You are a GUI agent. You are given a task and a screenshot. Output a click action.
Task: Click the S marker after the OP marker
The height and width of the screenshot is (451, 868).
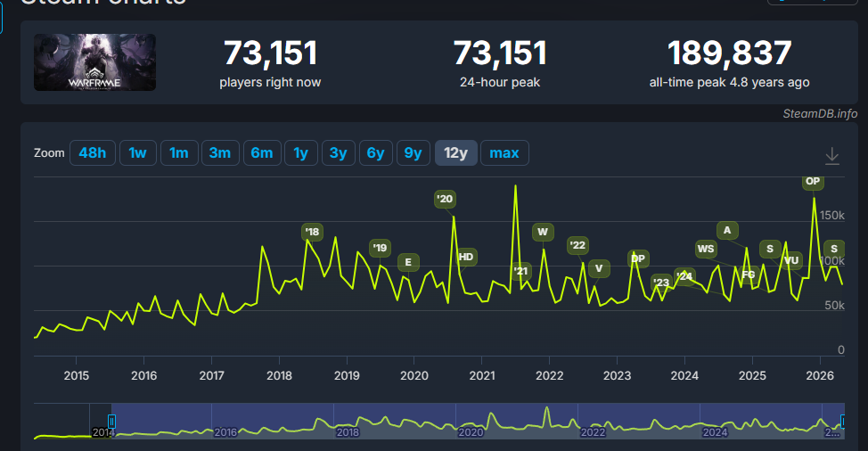coord(834,249)
